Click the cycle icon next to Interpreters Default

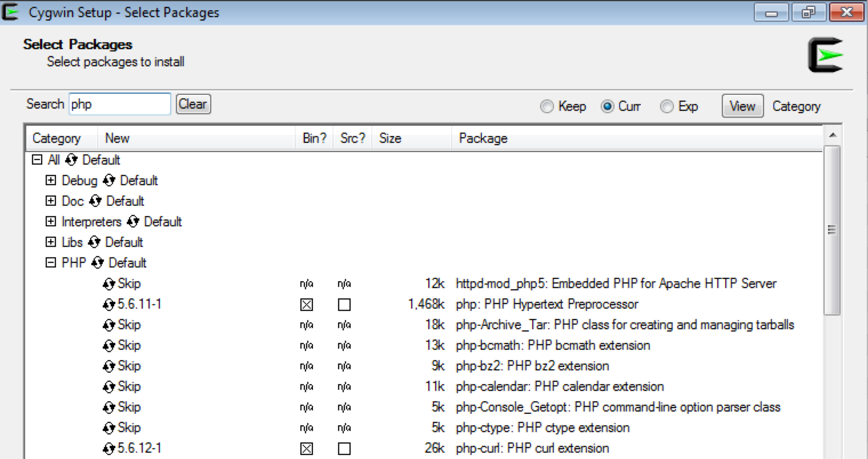pyautogui.click(x=133, y=221)
